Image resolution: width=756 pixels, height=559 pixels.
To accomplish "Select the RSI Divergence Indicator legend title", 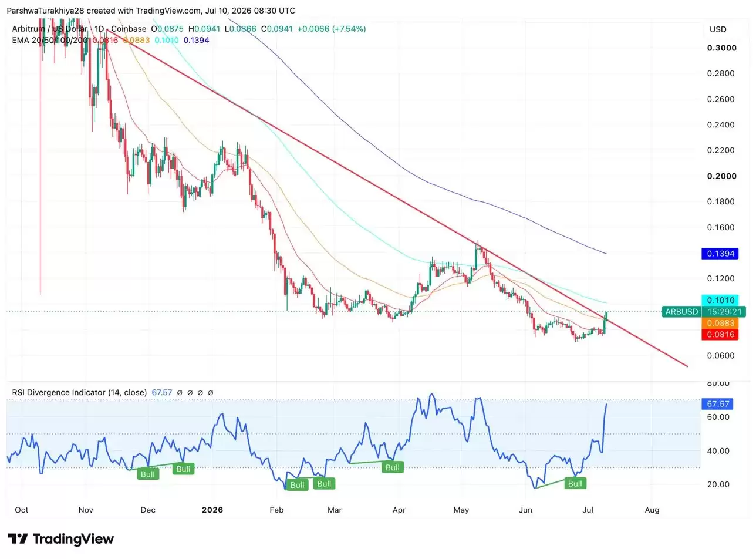I will pyautogui.click(x=79, y=392).
